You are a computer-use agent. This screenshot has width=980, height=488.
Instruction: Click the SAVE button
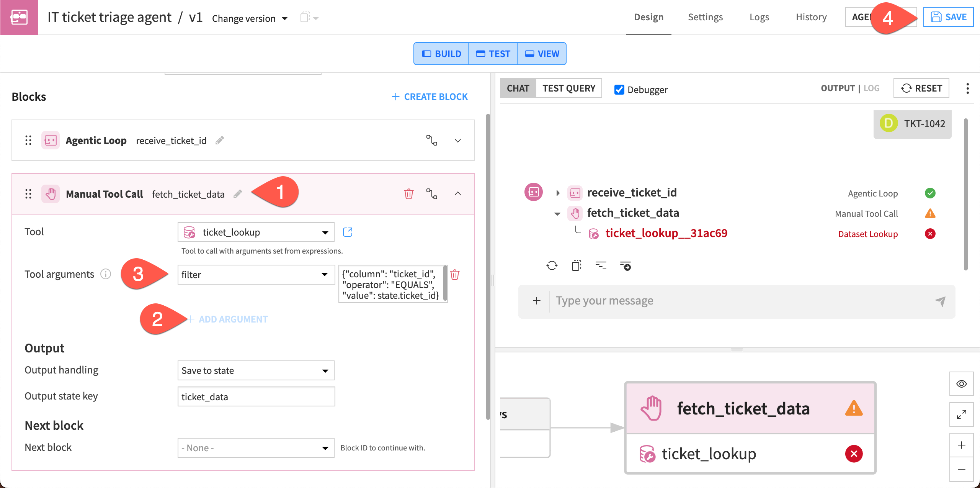coord(948,17)
